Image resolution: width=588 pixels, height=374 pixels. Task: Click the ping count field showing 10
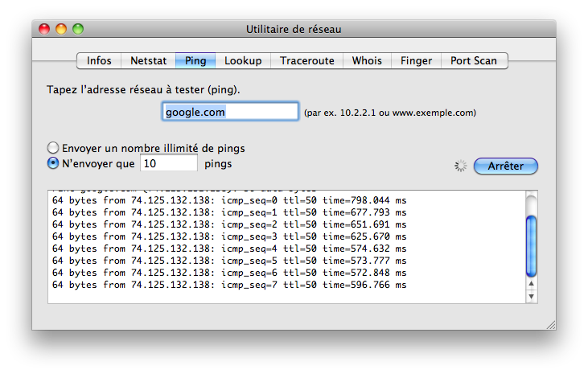[x=168, y=163]
